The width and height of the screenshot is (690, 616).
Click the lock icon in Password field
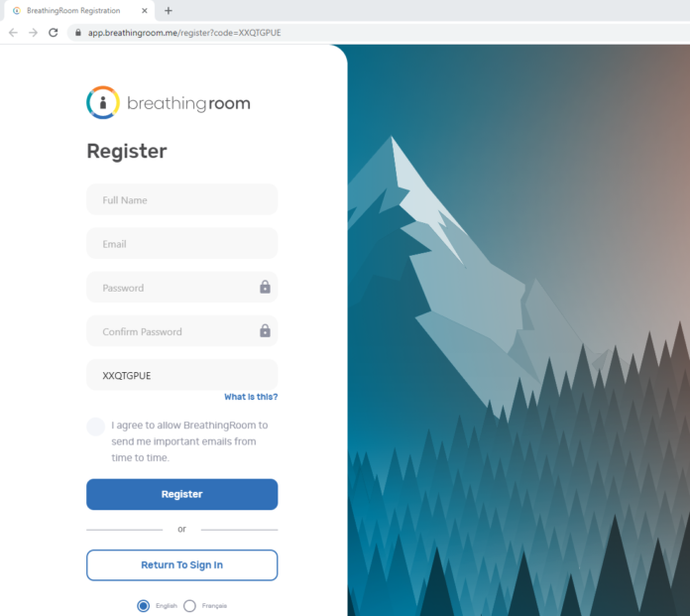click(265, 287)
